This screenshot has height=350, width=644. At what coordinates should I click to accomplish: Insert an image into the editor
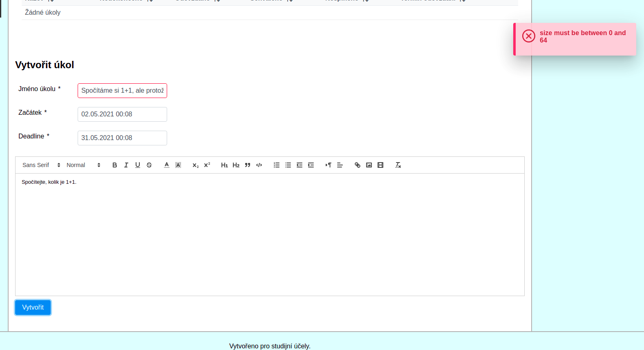(369, 165)
